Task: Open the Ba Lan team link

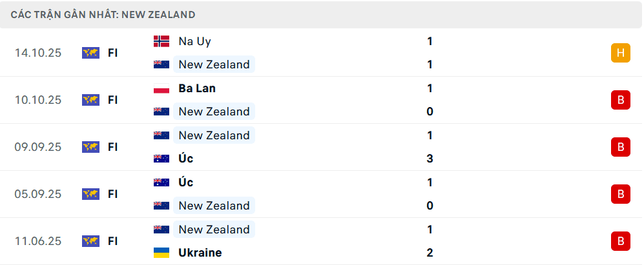Action: point(197,88)
